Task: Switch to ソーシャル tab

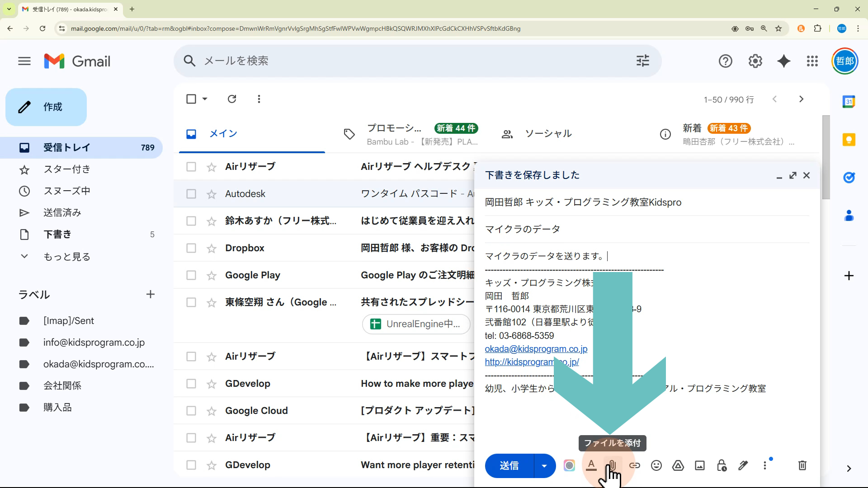Action: click(548, 134)
